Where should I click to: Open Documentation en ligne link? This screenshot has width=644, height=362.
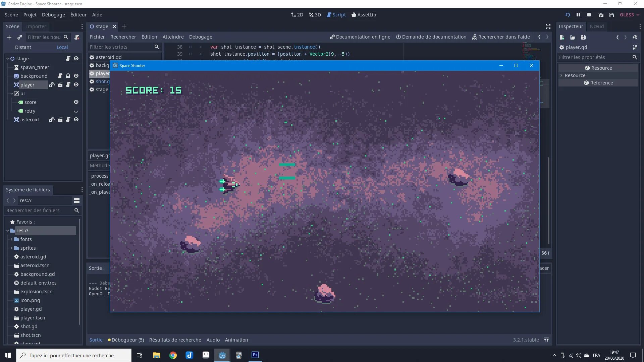click(360, 37)
